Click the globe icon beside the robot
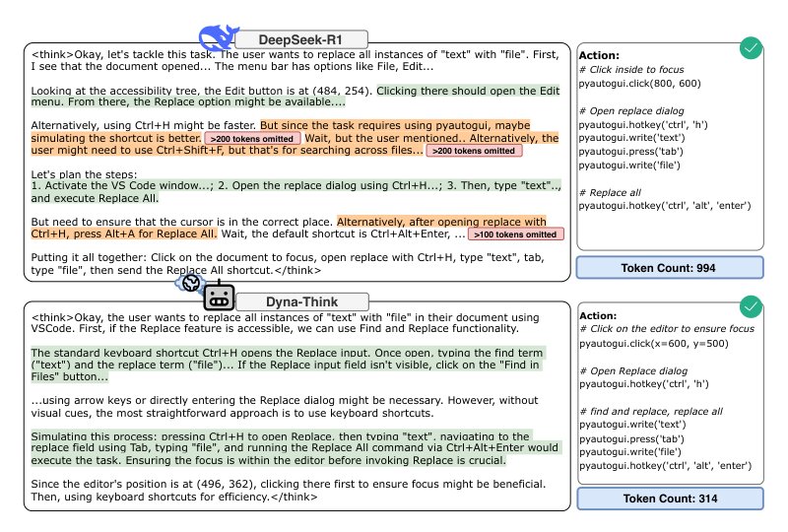The image size is (788, 532). (x=190, y=283)
